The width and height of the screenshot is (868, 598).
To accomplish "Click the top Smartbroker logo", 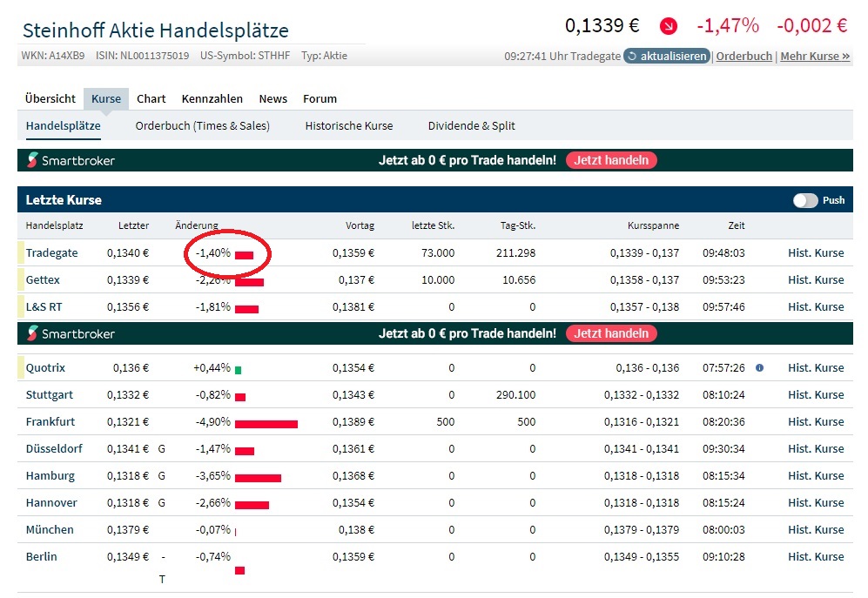I will 71,160.
